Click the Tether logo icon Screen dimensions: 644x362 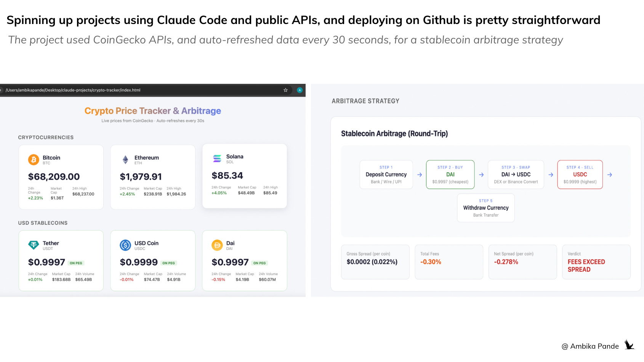pos(34,245)
